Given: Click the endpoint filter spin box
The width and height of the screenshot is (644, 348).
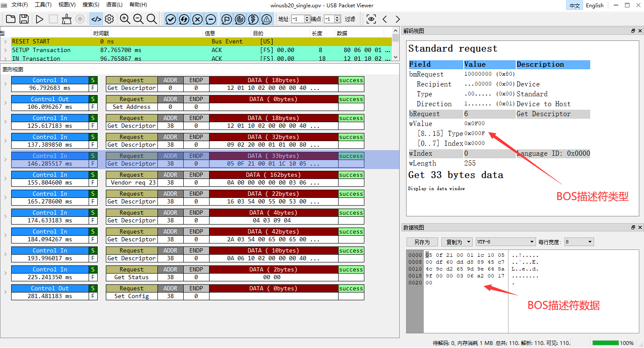Looking at the screenshot, I should 332,19.
